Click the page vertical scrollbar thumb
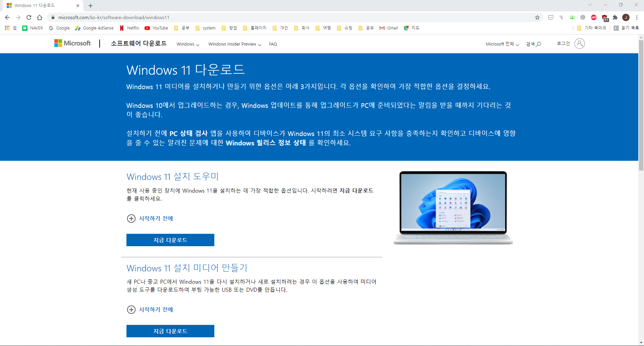The image size is (644, 346). tap(641, 106)
